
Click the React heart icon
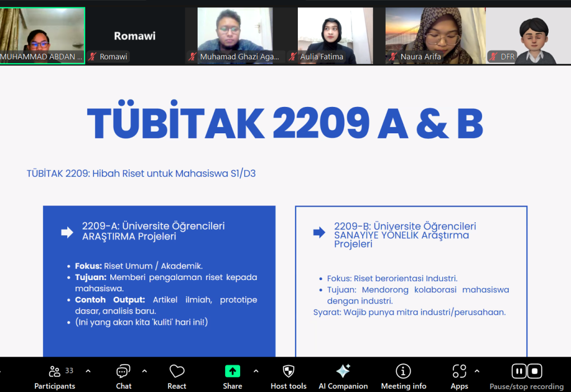point(177,371)
